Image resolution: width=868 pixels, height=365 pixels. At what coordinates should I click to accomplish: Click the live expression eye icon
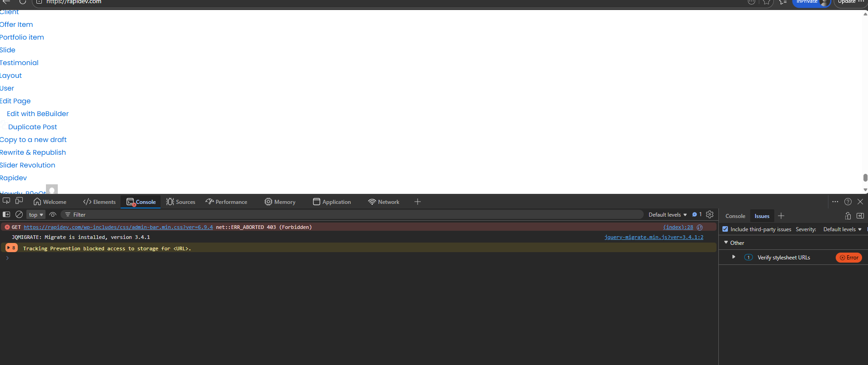point(53,214)
